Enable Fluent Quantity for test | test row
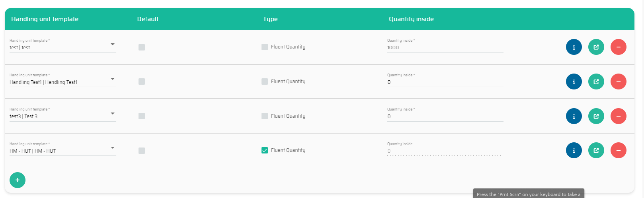The width and height of the screenshot is (644, 198). coord(265,47)
